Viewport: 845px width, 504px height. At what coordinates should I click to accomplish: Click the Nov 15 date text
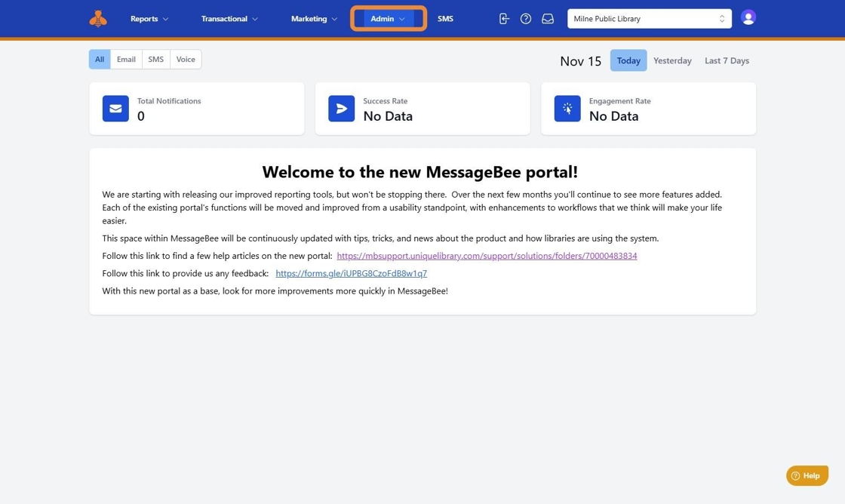coord(580,61)
